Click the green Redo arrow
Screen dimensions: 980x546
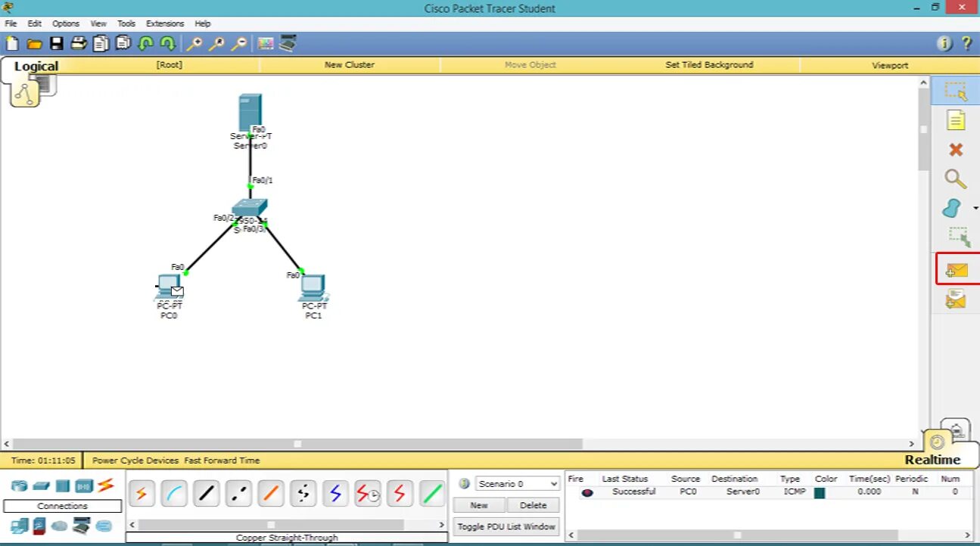[168, 44]
